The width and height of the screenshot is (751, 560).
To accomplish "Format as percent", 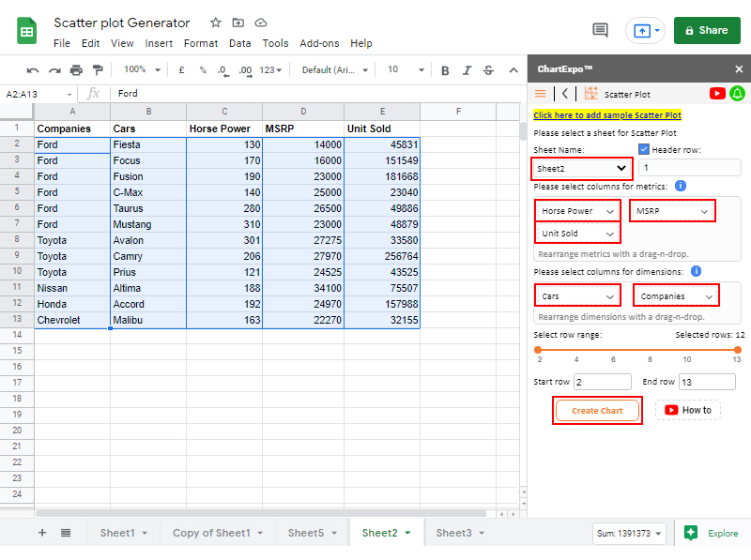I will click(203, 70).
